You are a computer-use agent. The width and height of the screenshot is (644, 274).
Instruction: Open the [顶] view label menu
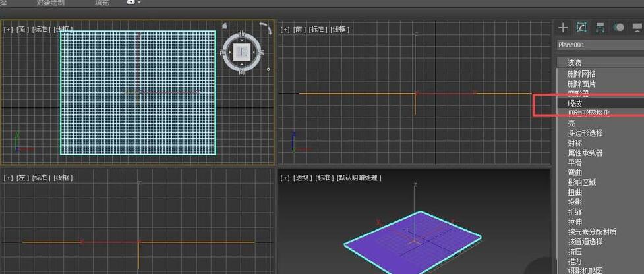22,30
